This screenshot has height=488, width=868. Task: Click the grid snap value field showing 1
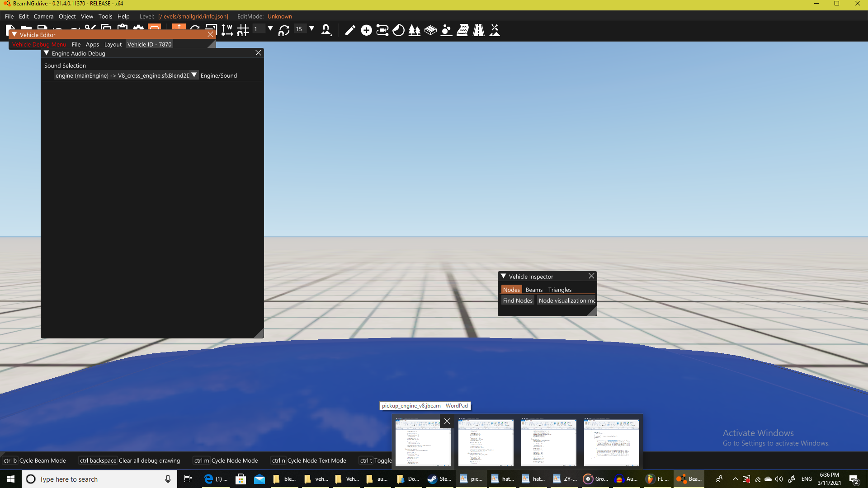[259, 29]
